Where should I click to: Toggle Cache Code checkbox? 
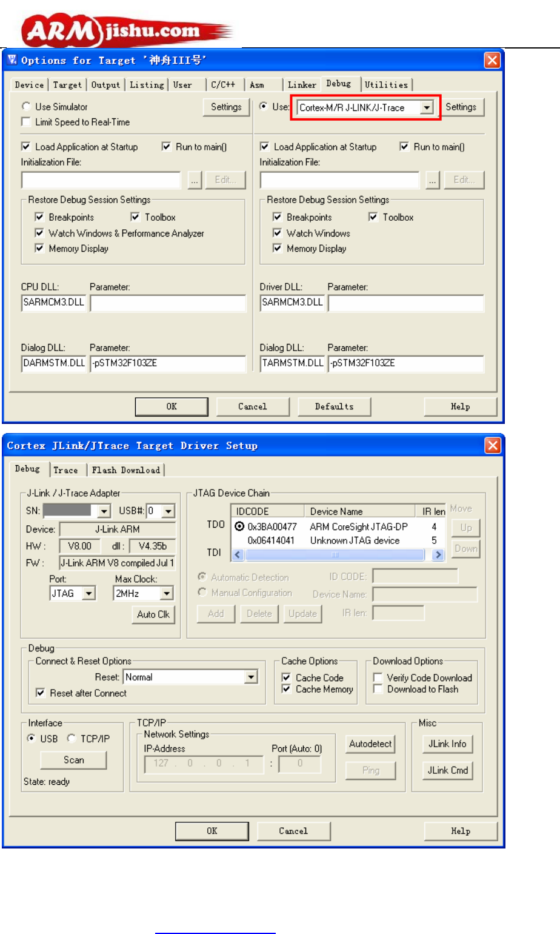[x=287, y=677]
